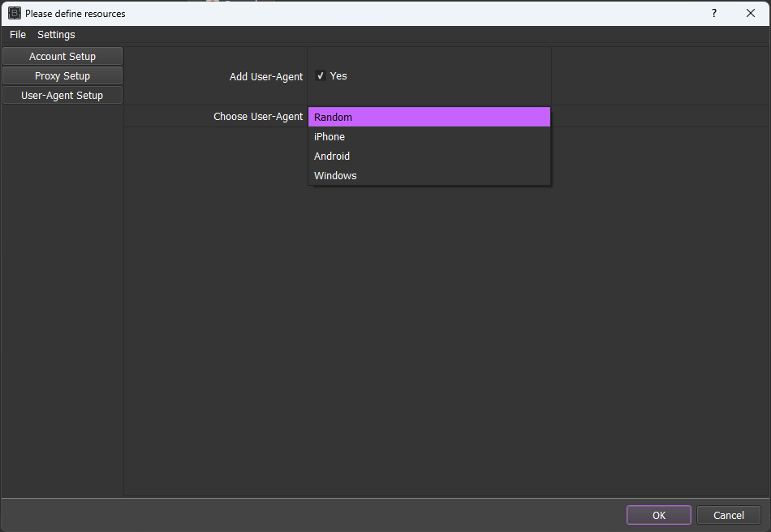Click the question mark help button
Viewport: 771px width, 532px height.
pos(714,13)
